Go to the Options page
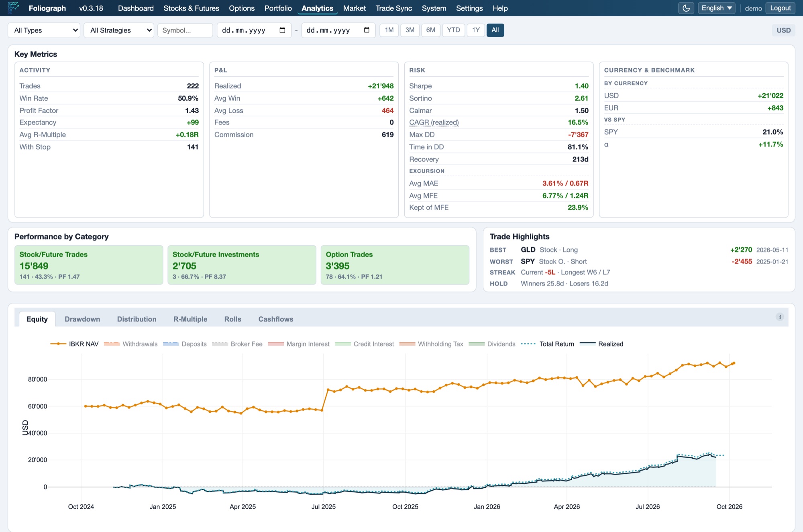Image resolution: width=803 pixels, height=532 pixels. 242,8
